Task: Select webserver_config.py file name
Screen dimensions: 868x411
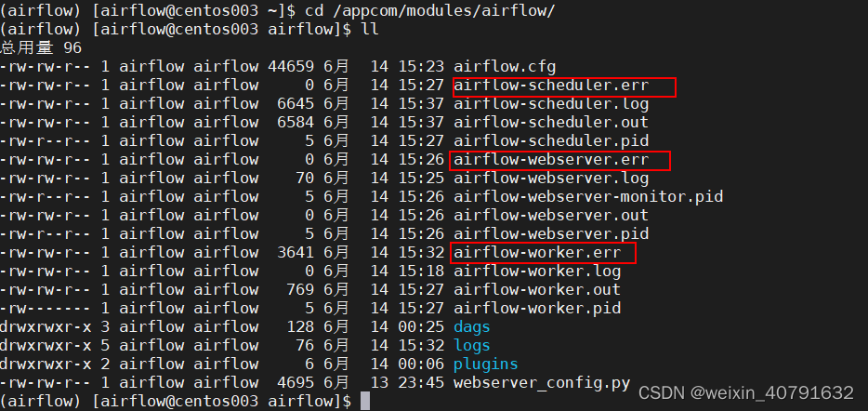Action: [542, 383]
